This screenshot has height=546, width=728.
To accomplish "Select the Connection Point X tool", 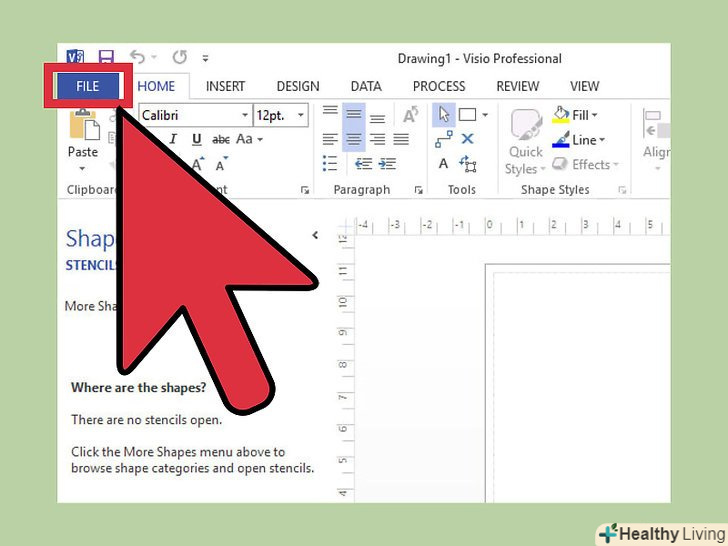I will click(468, 139).
